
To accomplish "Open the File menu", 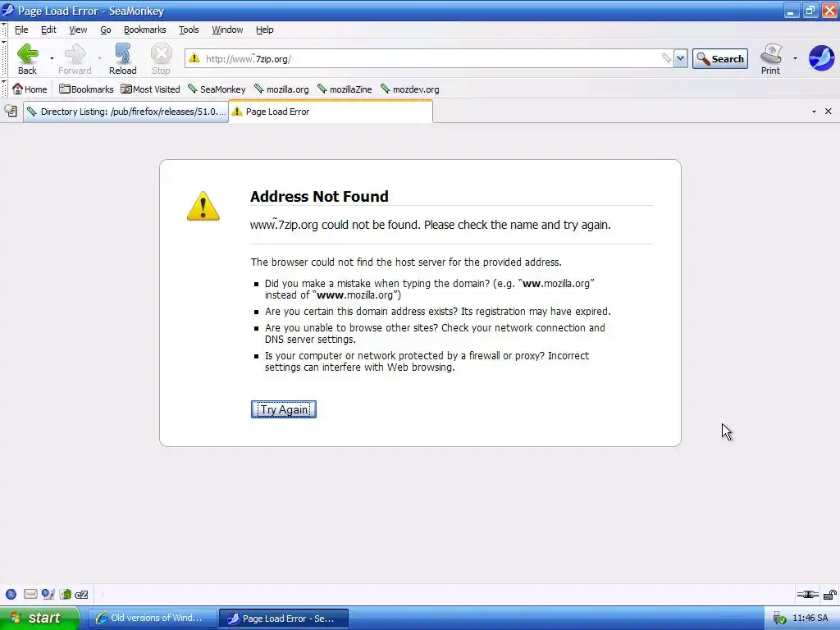I will pyautogui.click(x=21, y=30).
